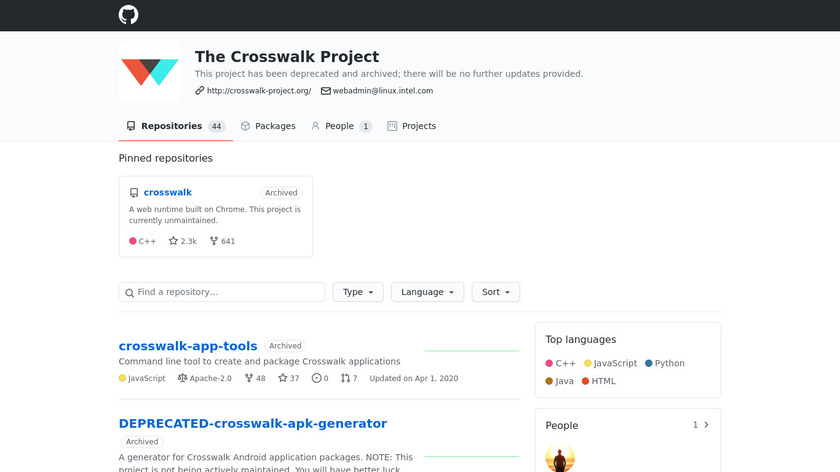Expand People list via chevron arrow

click(x=706, y=425)
